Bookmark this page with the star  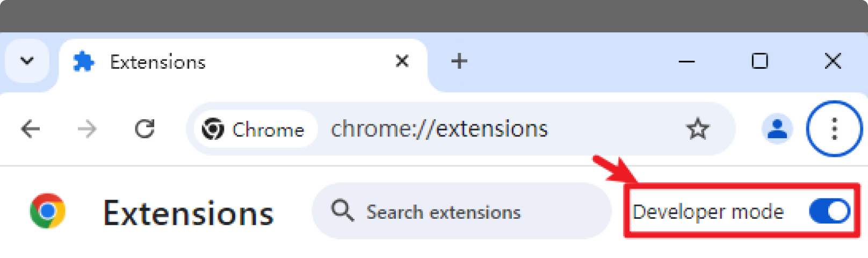pos(698,130)
